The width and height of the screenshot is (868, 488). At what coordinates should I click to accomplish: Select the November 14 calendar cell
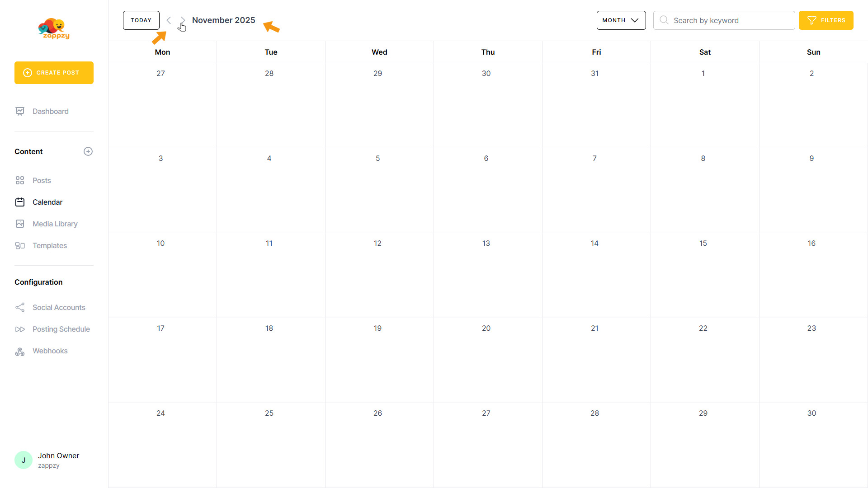point(596,276)
